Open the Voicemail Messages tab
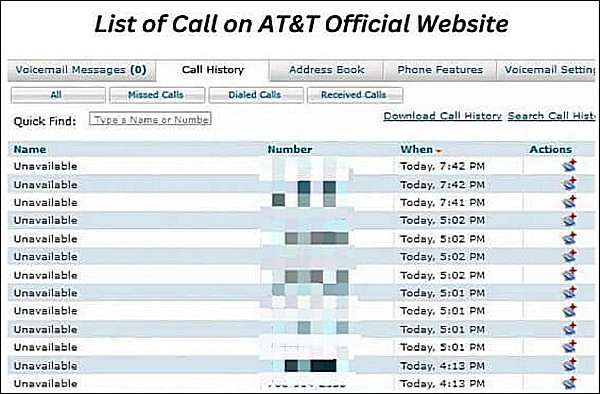The width and height of the screenshot is (600, 394). click(x=82, y=70)
